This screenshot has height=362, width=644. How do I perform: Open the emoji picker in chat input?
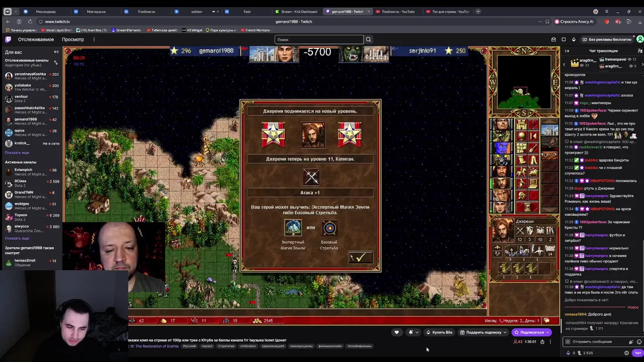point(639,342)
